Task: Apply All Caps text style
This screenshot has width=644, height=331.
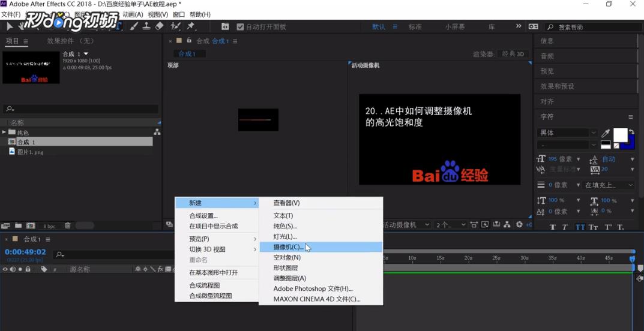Action: [580, 227]
